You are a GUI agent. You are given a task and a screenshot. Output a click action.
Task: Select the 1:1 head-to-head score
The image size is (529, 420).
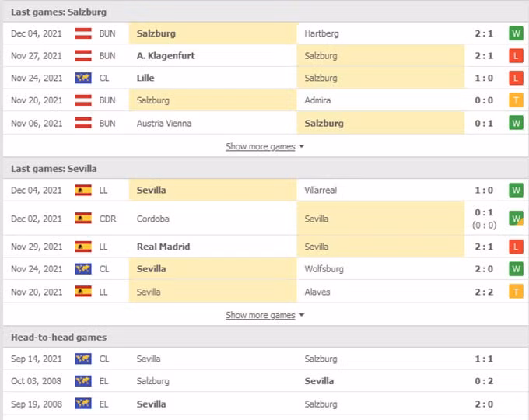pyautogui.click(x=484, y=359)
